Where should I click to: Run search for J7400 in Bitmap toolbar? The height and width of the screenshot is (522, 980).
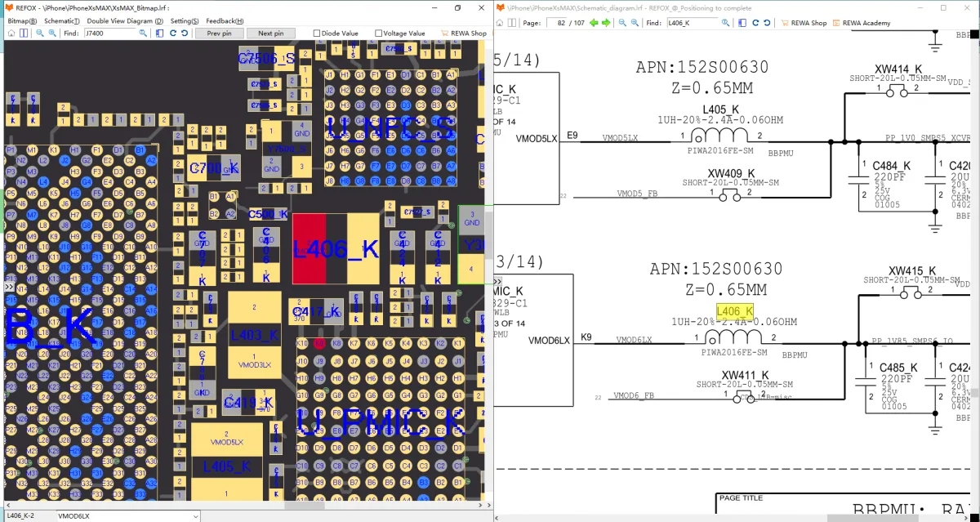[143, 33]
